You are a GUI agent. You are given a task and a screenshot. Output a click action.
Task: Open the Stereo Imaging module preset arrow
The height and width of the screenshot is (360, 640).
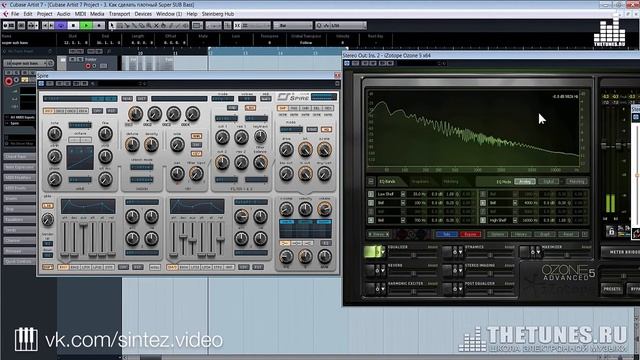pyautogui.click(x=460, y=270)
